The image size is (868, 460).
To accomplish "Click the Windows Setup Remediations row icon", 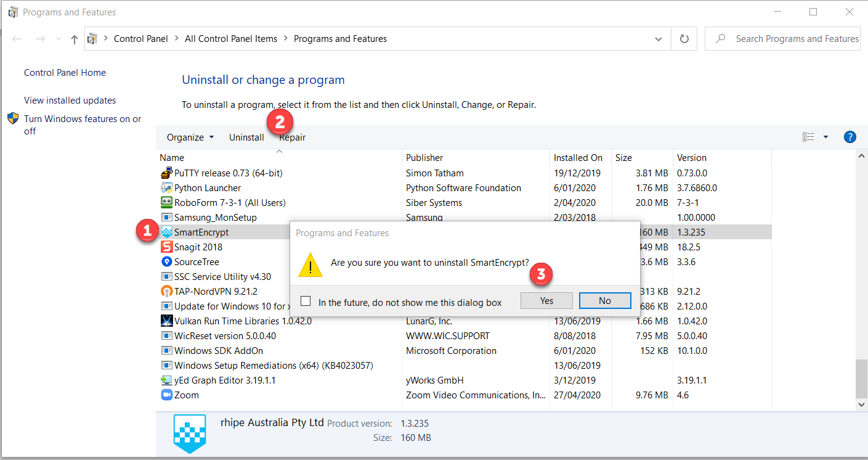I will [x=166, y=366].
